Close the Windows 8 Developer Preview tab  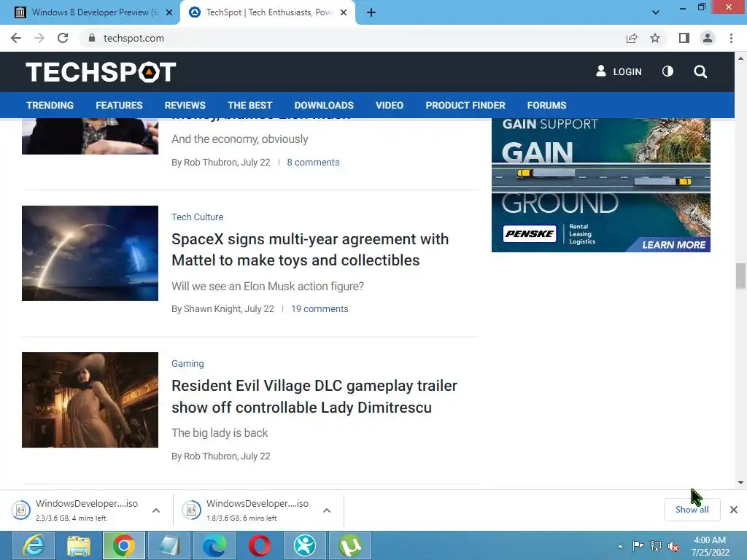[169, 12]
